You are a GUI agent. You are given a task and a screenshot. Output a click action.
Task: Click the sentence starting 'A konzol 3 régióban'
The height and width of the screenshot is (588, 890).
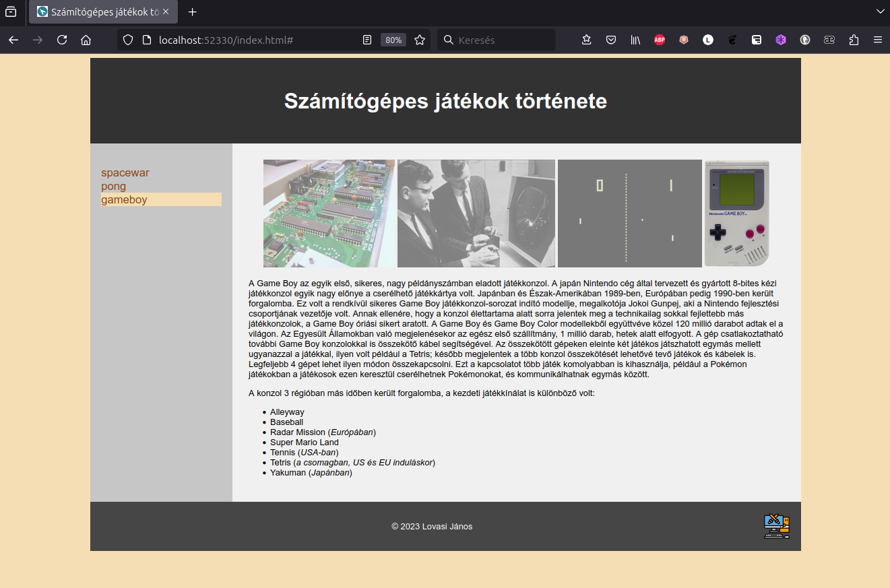click(x=422, y=393)
